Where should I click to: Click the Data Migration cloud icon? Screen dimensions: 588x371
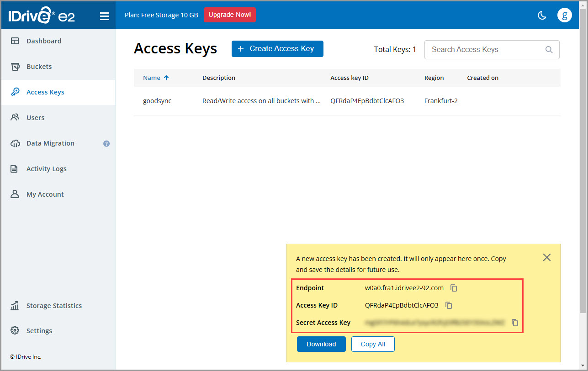click(15, 143)
